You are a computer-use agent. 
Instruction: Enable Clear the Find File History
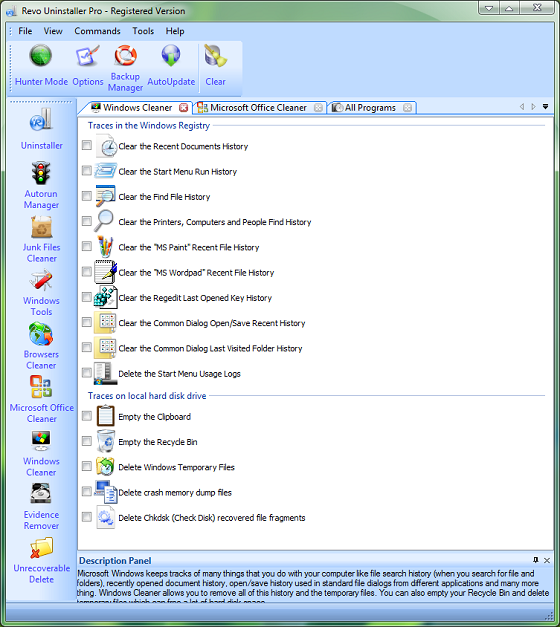[87, 196]
